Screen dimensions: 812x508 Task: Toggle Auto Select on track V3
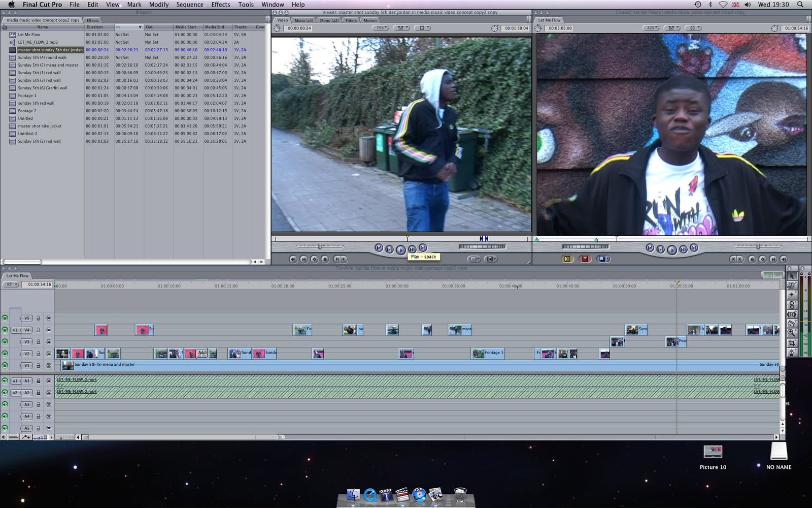pos(49,342)
